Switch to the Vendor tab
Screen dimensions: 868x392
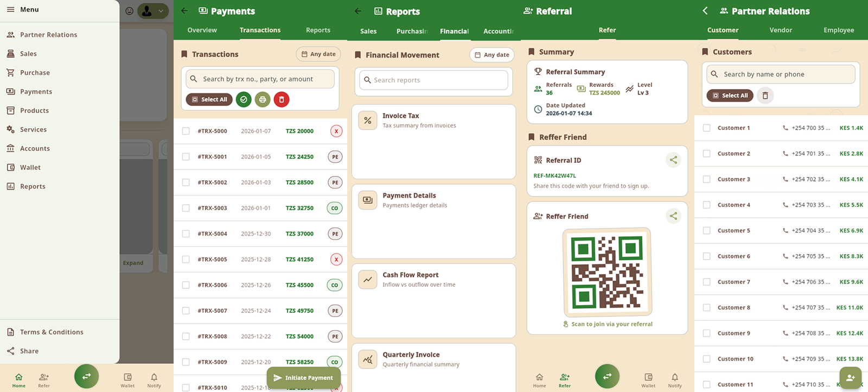click(781, 30)
